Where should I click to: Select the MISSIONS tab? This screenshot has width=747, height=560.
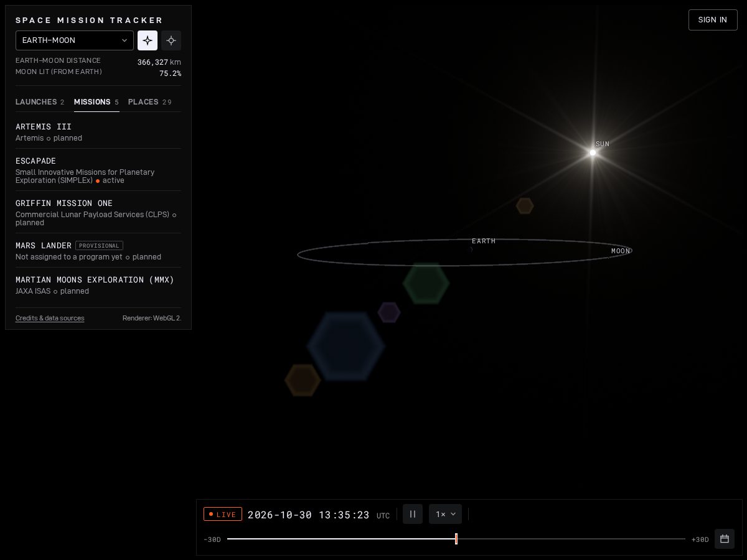[x=96, y=102]
